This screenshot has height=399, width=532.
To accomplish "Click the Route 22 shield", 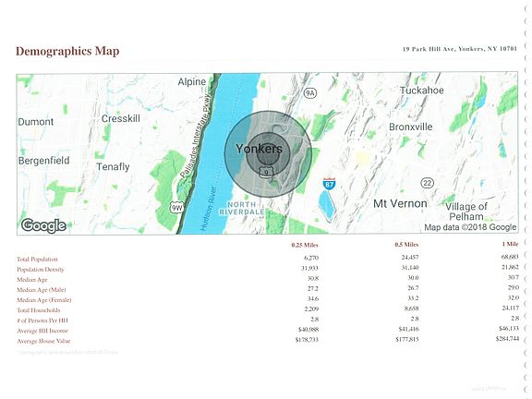I will click(427, 183).
